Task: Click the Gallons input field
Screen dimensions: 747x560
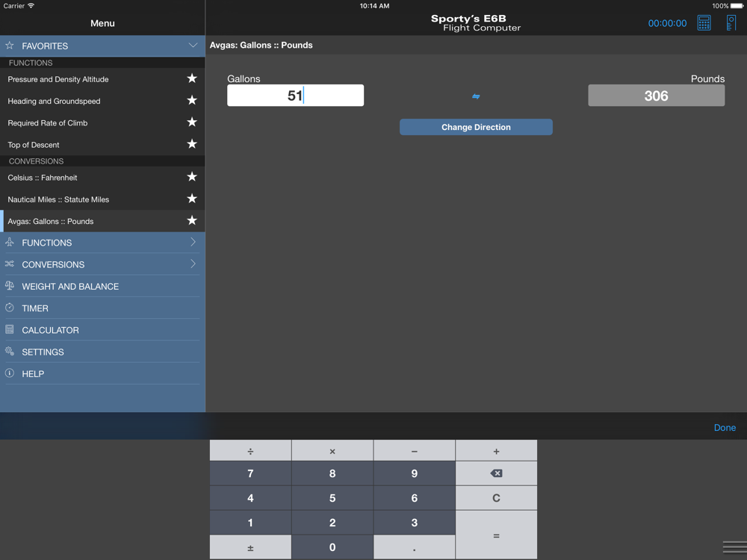Action: click(x=295, y=96)
